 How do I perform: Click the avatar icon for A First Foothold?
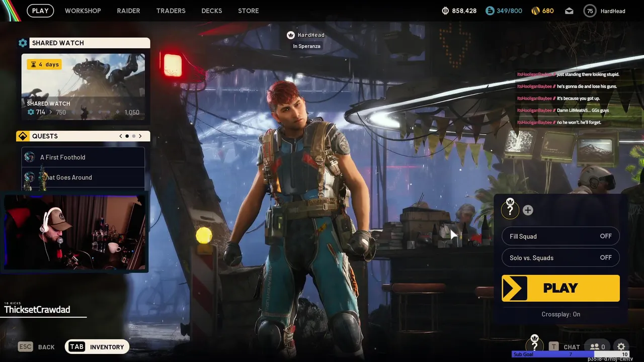pos(30,157)
